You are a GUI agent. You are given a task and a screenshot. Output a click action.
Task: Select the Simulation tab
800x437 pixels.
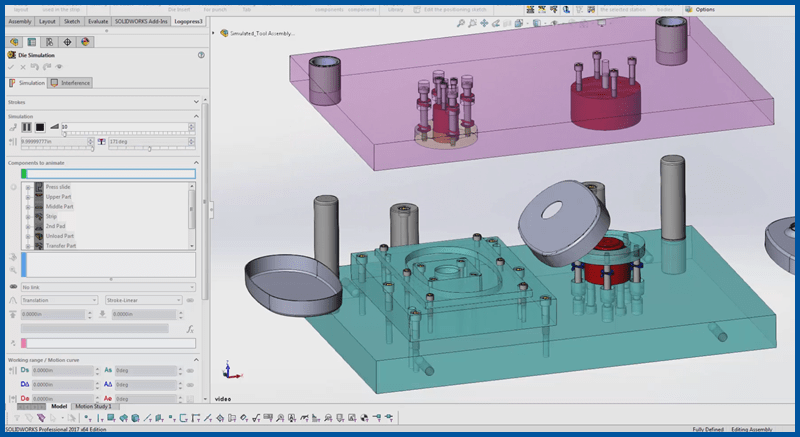click(27, 83)
